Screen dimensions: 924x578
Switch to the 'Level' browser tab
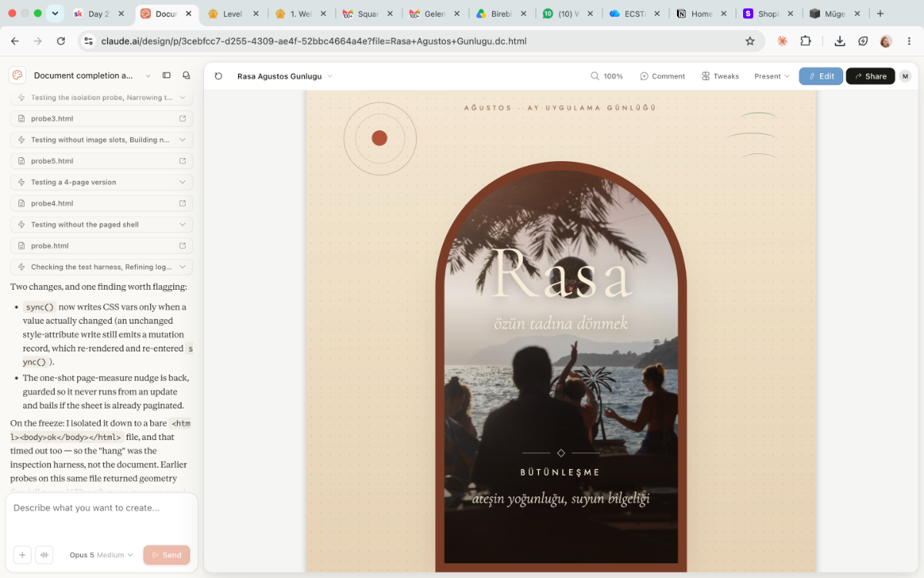click(x=233, y=14)
